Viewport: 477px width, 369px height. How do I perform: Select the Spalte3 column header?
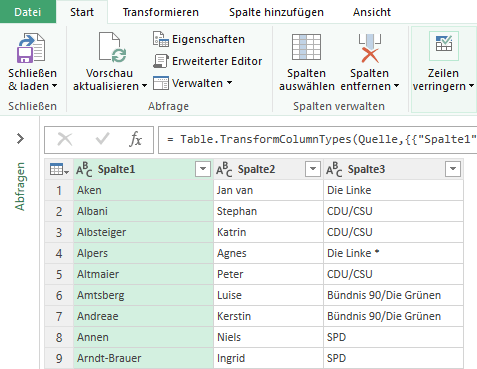pyautogui.click(x=393, y=169)
